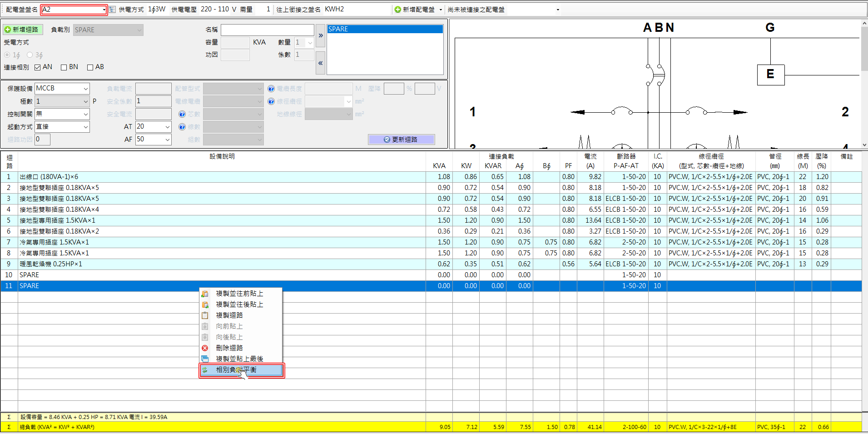Click the 安全係數 input field
This screenshot has height=434, width=868.
click(154, 101)
